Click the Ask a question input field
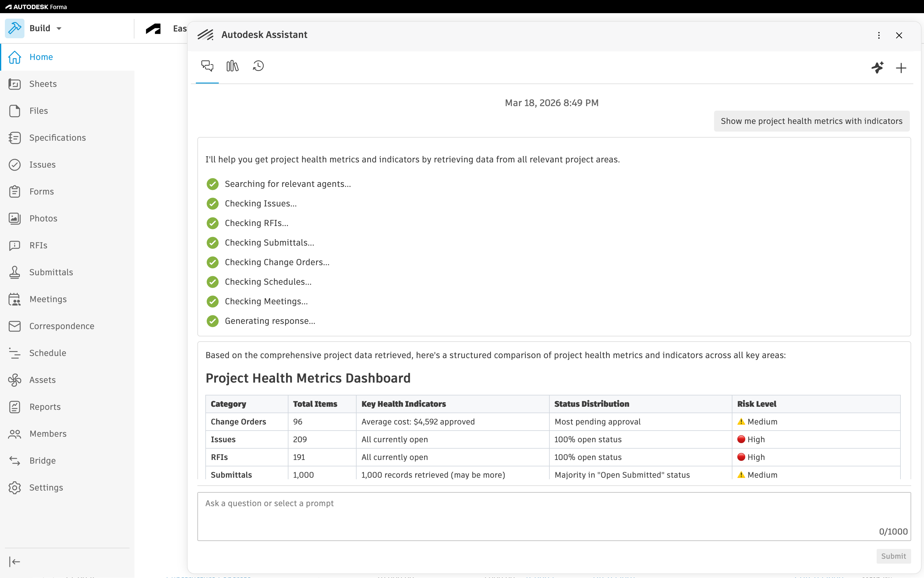This screenshot has height=578, width=924. (554, 517)
